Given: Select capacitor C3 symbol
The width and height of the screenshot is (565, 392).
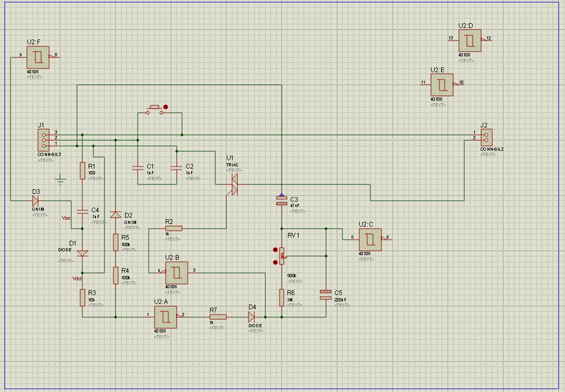Looking at the screenshot, I should click(282, 201).
